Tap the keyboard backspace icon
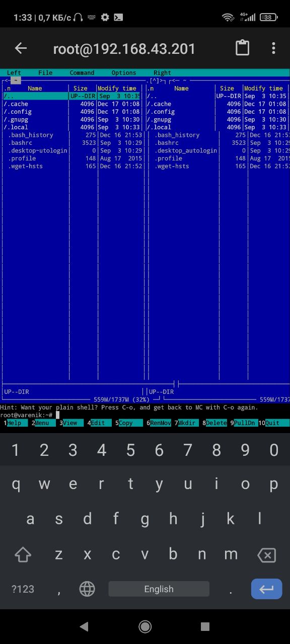Image resolution: width=290 pixels, height=644 pixels. [x=266, y=555]
